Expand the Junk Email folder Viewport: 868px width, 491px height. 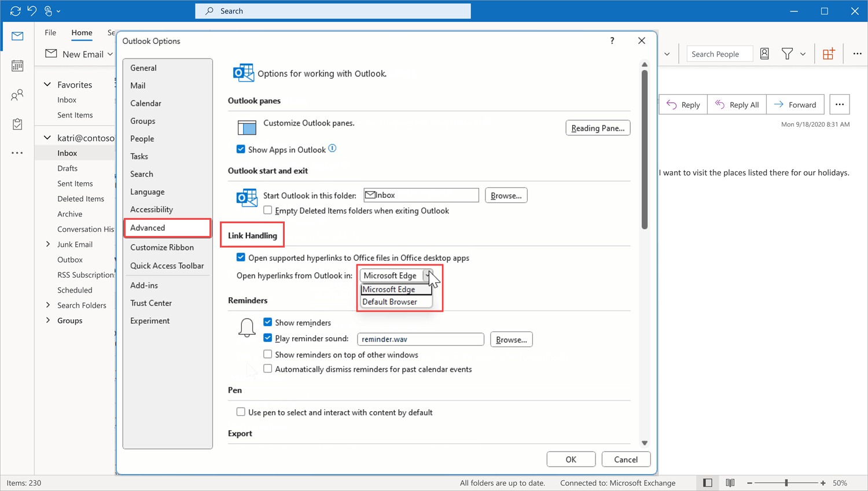point(48,245)
